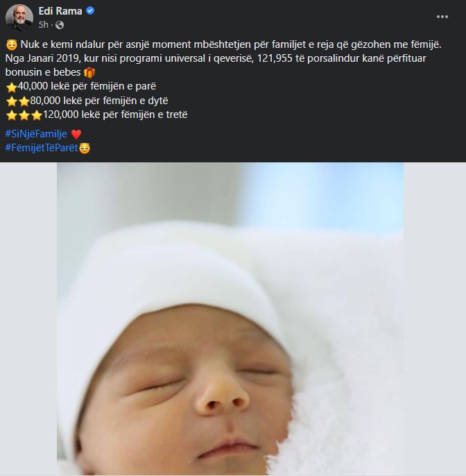The image size is (466, 476).
Task: Click the smiling emoji starting the post
Action: click(10, 45)
